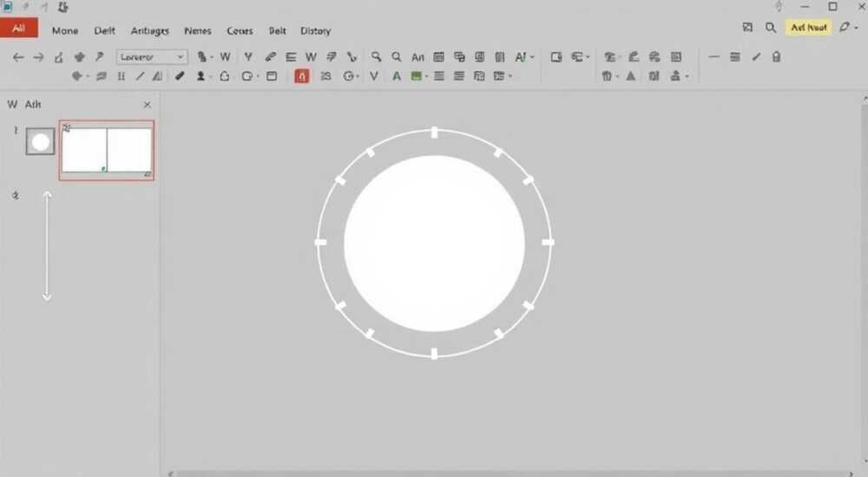
Task: Select the white circle shape on the canvas
Action: coord(435,244)
